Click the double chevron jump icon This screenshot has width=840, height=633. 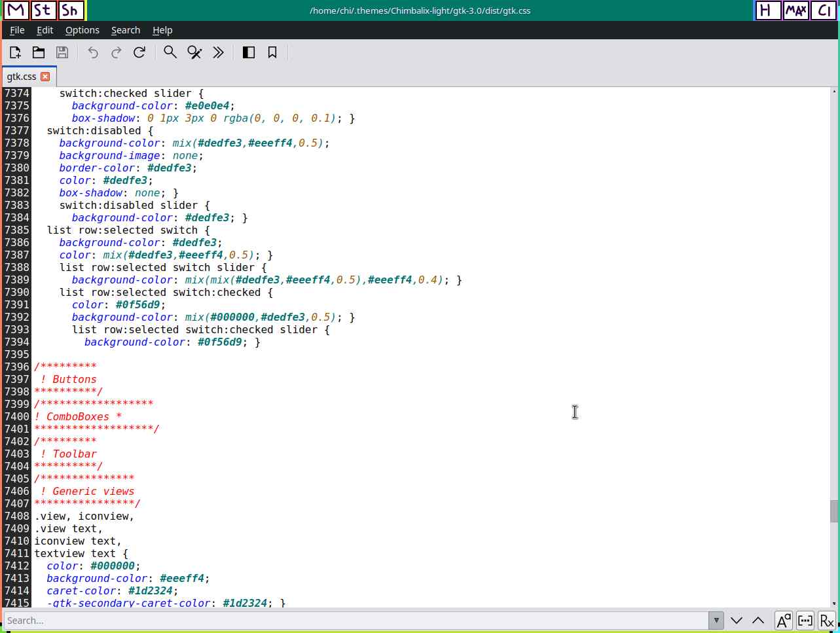(219, 52)
